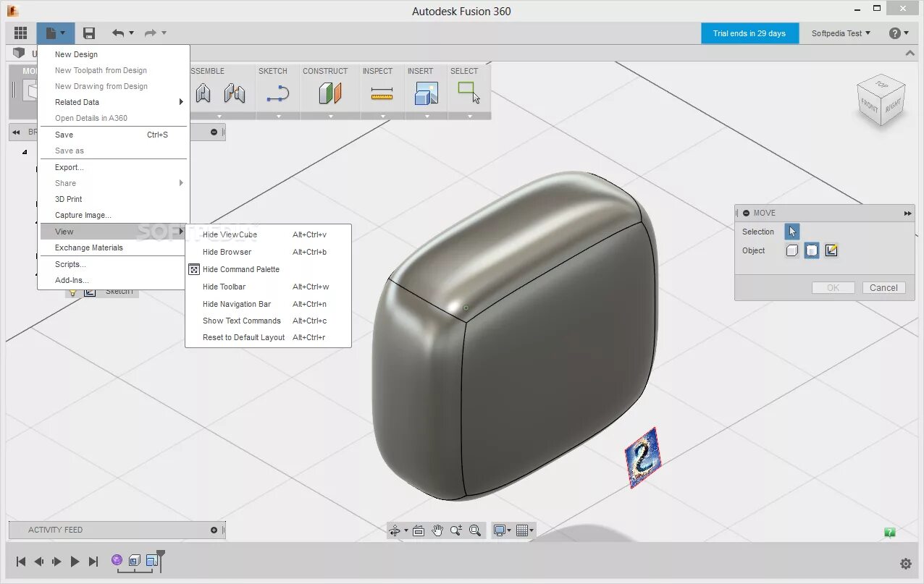
Task: Expand the Select panel dropdown arrow
Action: click(x=469, y=117)
